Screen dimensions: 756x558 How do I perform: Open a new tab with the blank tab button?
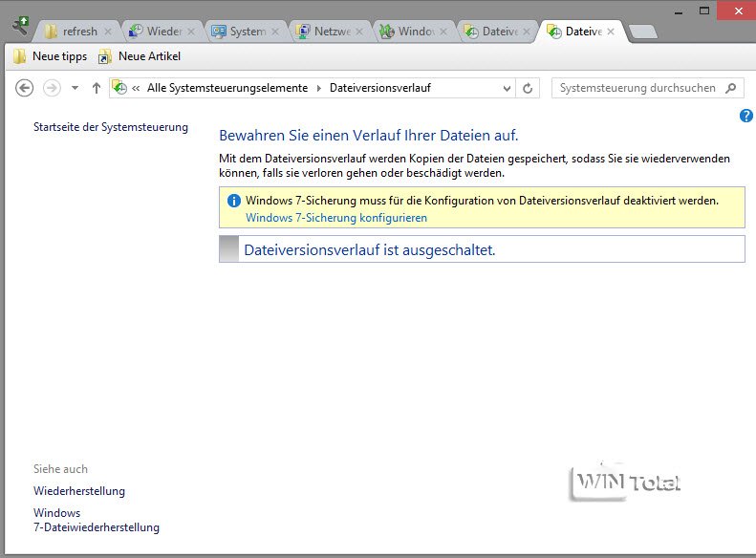643,32
